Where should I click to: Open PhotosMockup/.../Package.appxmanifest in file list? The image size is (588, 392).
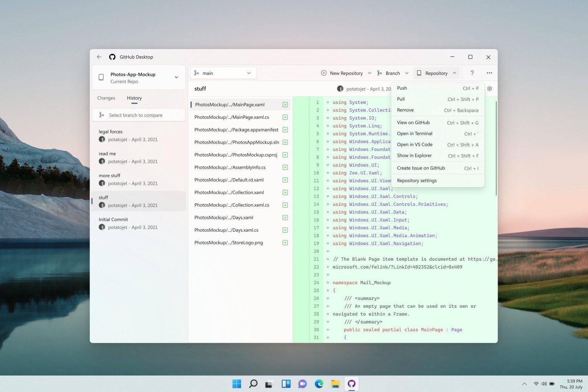pyautogui.click(x=240, y=130)
